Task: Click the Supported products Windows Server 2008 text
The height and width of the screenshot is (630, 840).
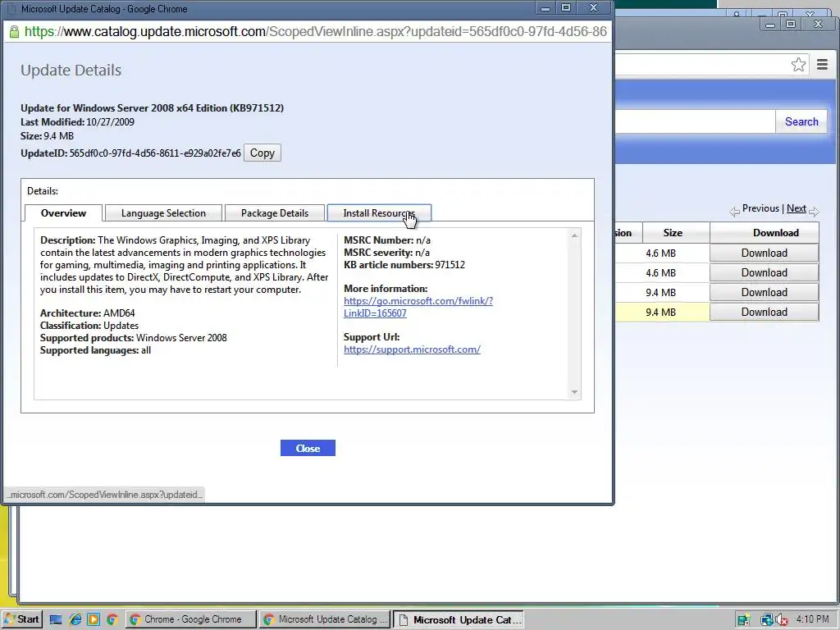Action: pyautogui.click(x=181, y=337)
